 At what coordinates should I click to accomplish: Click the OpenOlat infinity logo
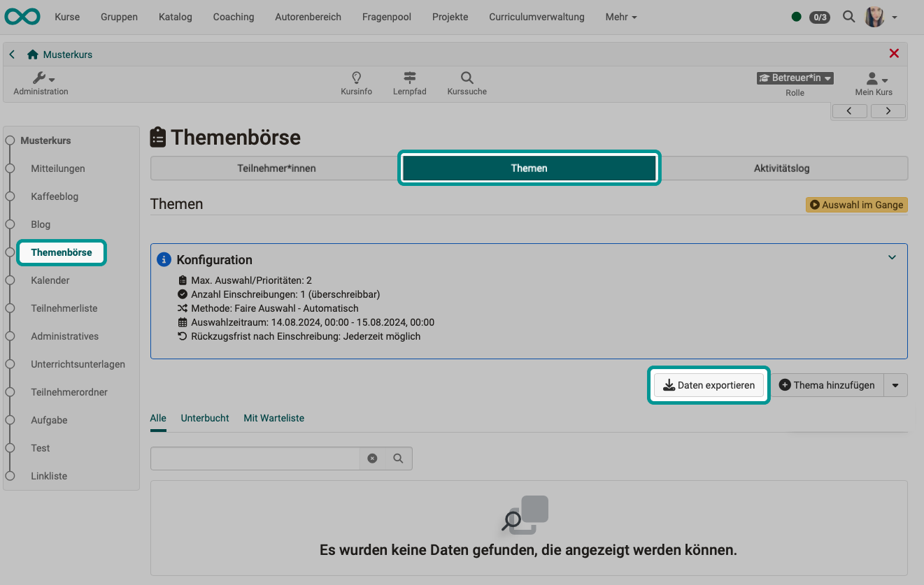click(22, 16)
